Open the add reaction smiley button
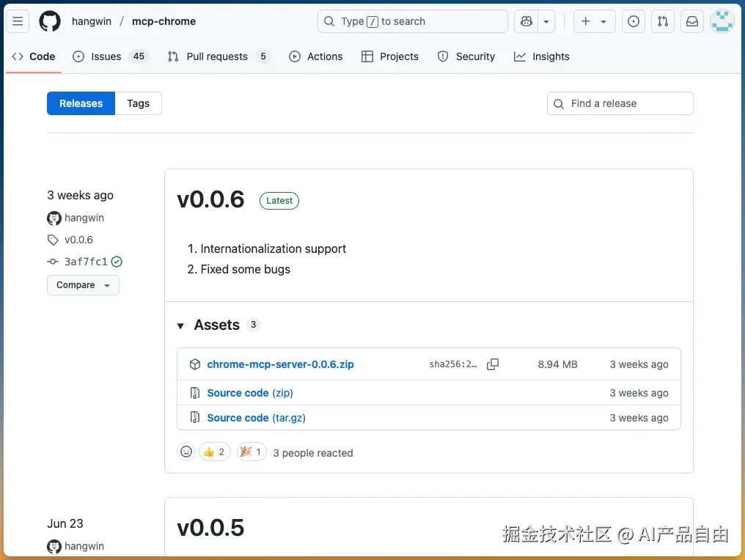The height and width of the screenshot is (560, 745). coord(186,452)
